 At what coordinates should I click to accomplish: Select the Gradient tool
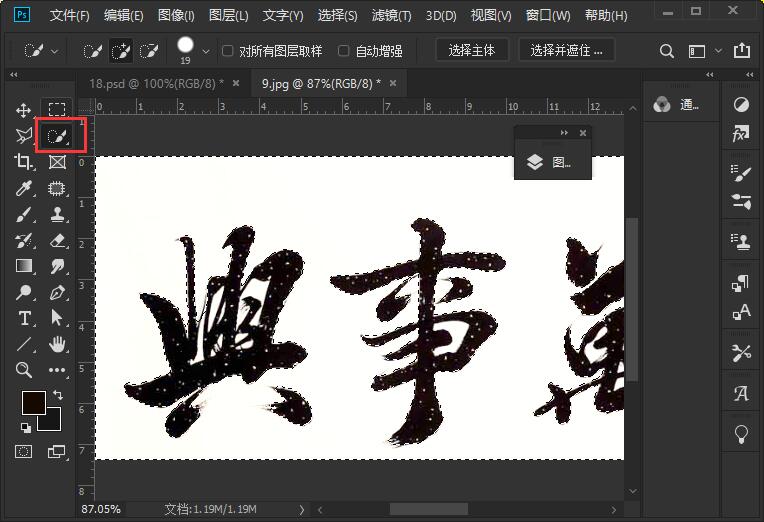pos(23,266)
